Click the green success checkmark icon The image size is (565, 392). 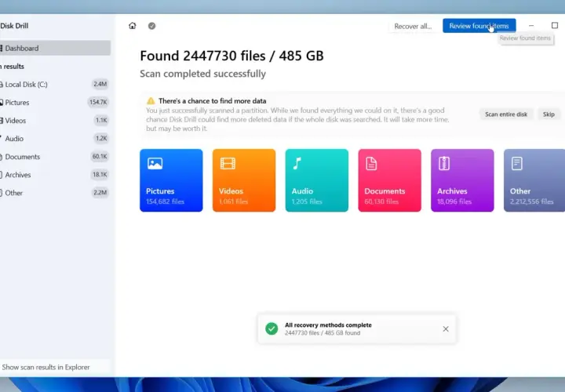[272, 328]
